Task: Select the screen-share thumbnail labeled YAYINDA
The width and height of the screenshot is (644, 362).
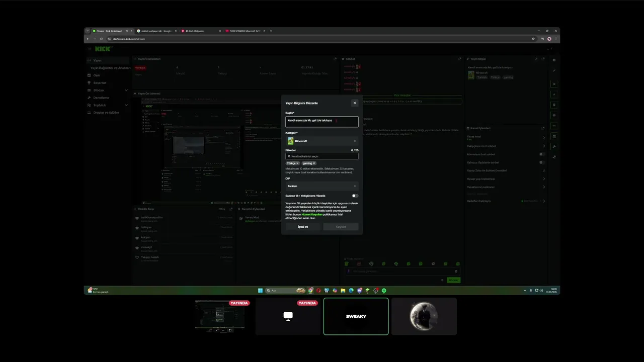Action: point(220,316)
